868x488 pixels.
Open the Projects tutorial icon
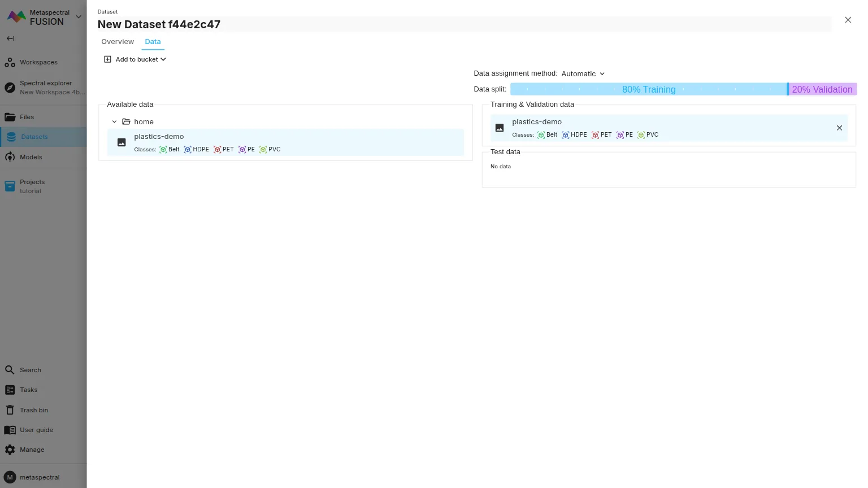[10, 186]
